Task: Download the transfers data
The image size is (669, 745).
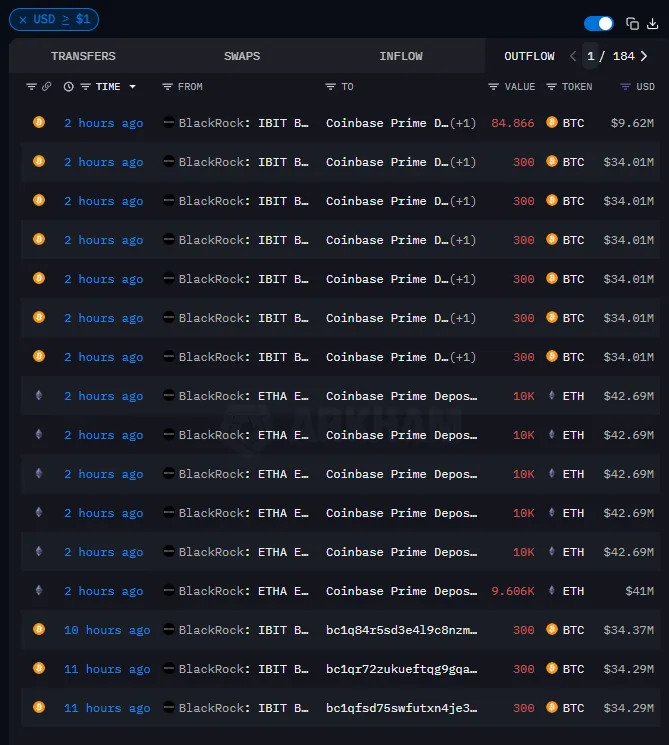Action: [x=653, y=24]
